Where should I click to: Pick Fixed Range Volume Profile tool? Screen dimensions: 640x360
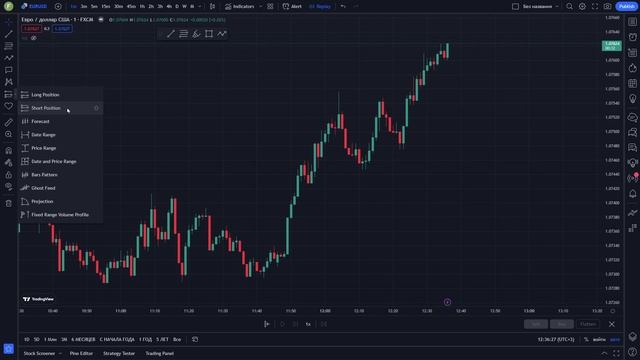[60, 215]
